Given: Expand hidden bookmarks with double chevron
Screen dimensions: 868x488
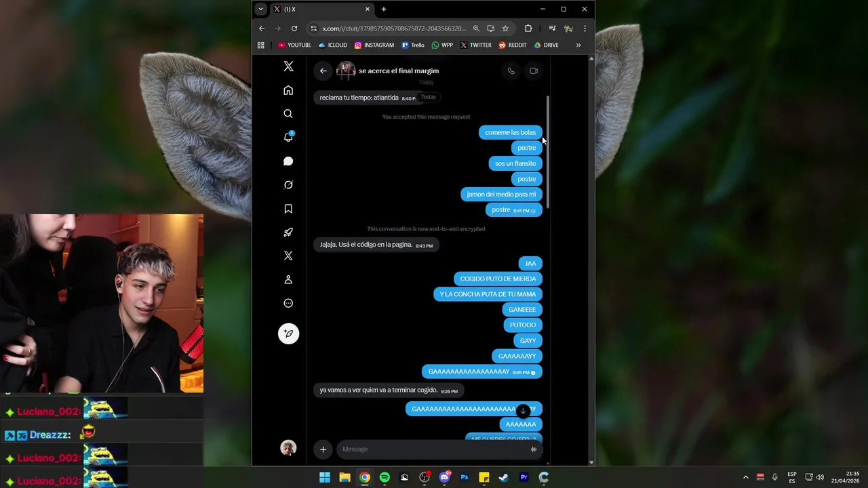Looking at the screenshot, I should [578, 45].
